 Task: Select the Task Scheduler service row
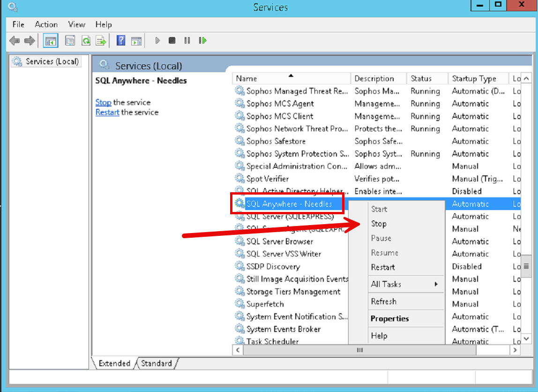click(x=291, y=340)
